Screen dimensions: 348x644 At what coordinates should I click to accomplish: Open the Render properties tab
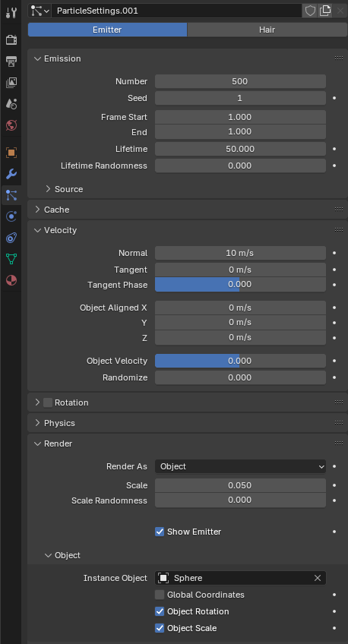(11, 39)
